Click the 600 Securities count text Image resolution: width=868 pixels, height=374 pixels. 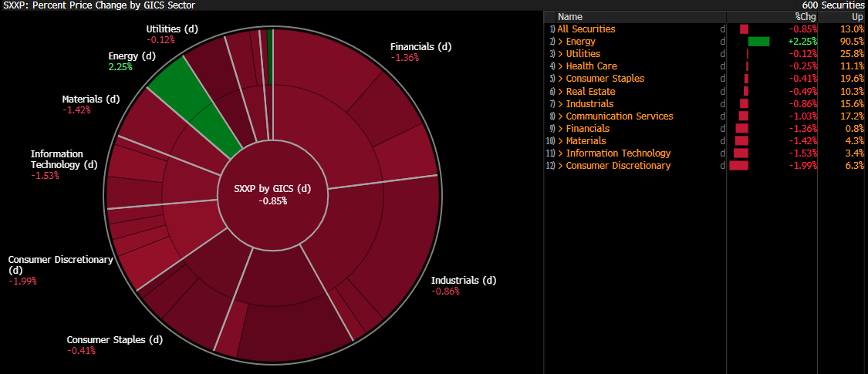(x=833, y=5)
